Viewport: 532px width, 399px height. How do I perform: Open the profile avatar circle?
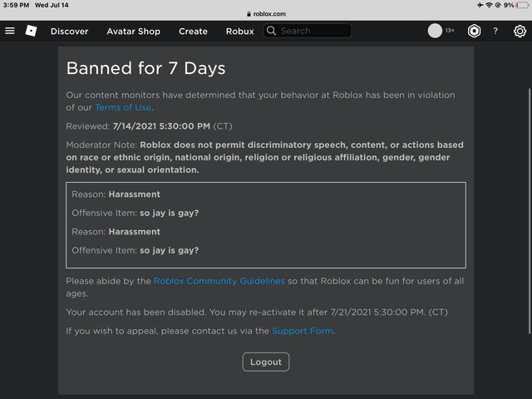click(435, 31)
